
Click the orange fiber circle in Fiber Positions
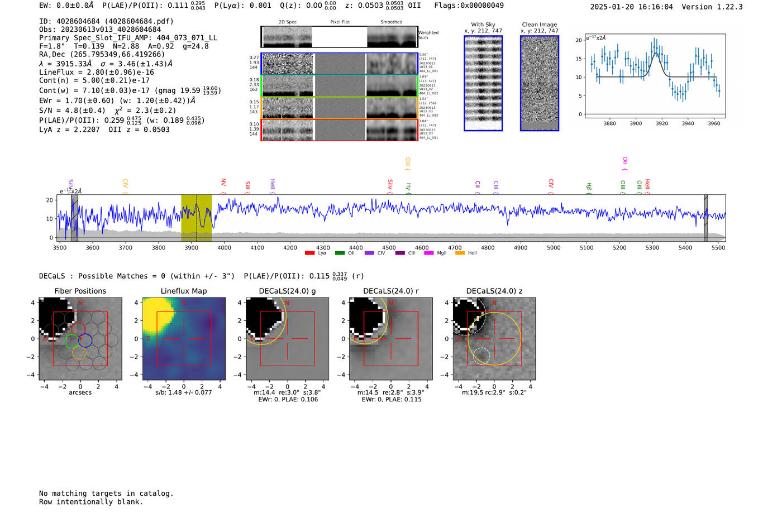[79, 353]
